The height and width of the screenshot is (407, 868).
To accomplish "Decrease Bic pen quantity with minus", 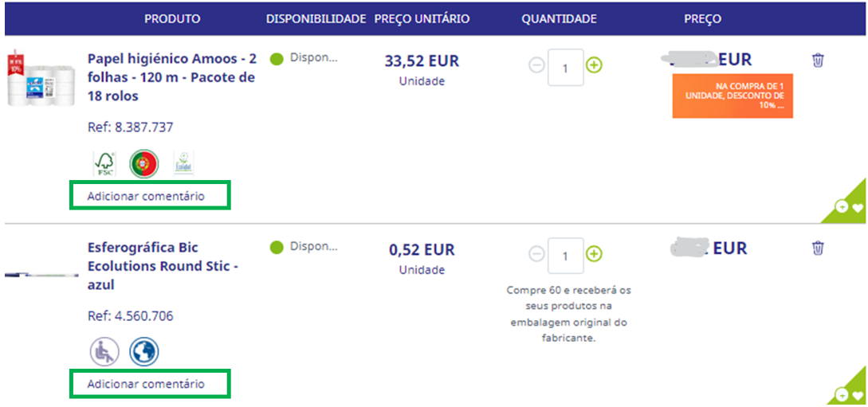I will pyautogui.click(x=536, y=254).
